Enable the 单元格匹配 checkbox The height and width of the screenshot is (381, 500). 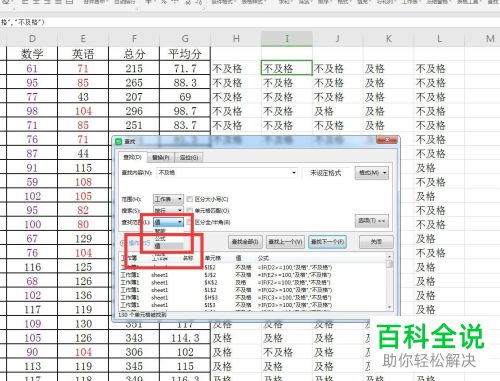[x=190, y=210]
